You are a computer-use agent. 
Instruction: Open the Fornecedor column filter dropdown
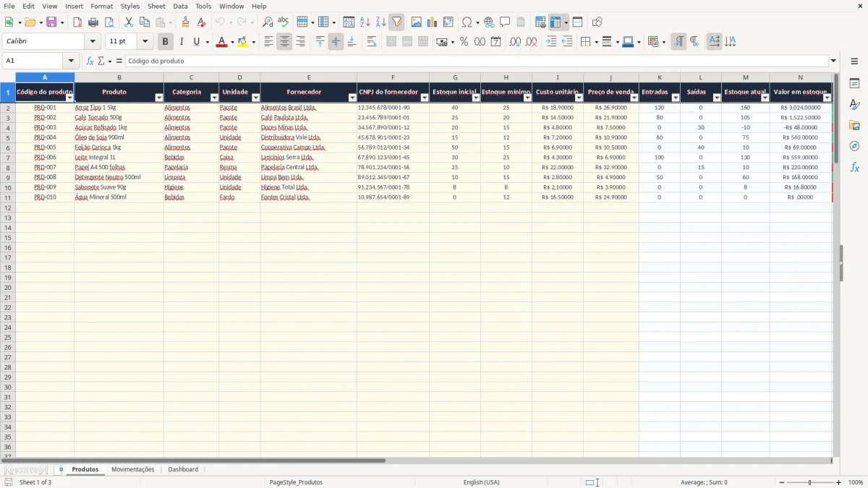click(352, 98)
